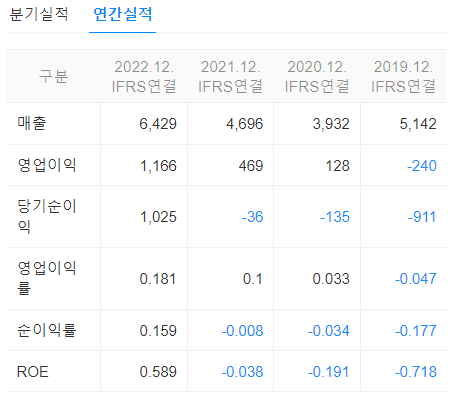This screenshot has height=403, width=470.
Task: Click the 2020.12. IFRS연결 column header
Action: point(317,76)
